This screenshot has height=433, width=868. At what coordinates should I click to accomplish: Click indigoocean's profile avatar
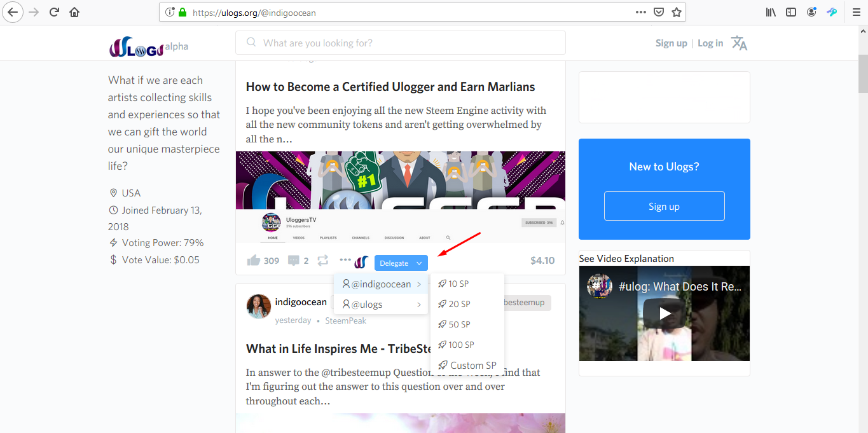click(x=258, y=306)
